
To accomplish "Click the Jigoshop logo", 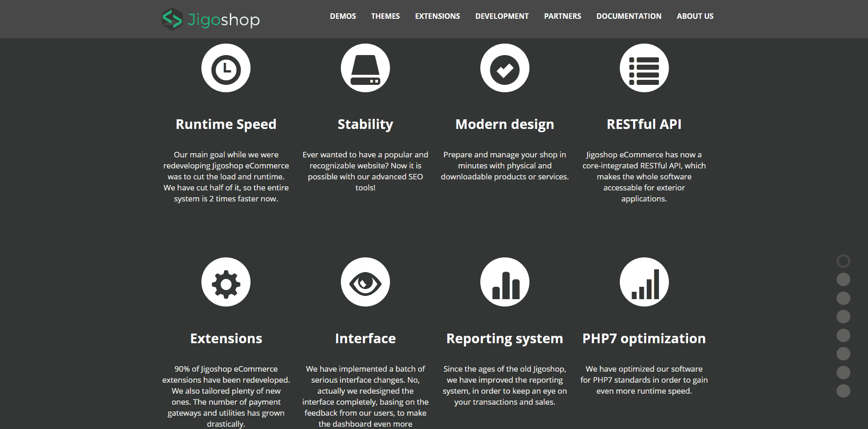I will pyautogui.click(x=211, y=19).
